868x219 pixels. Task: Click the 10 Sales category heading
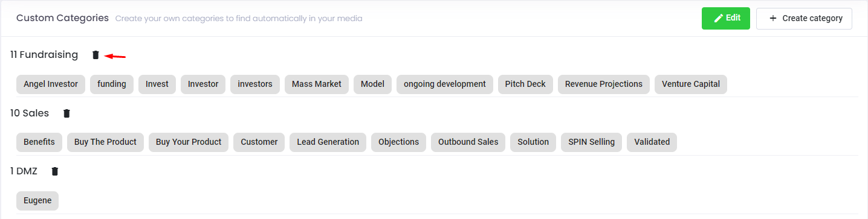(30, 113)
